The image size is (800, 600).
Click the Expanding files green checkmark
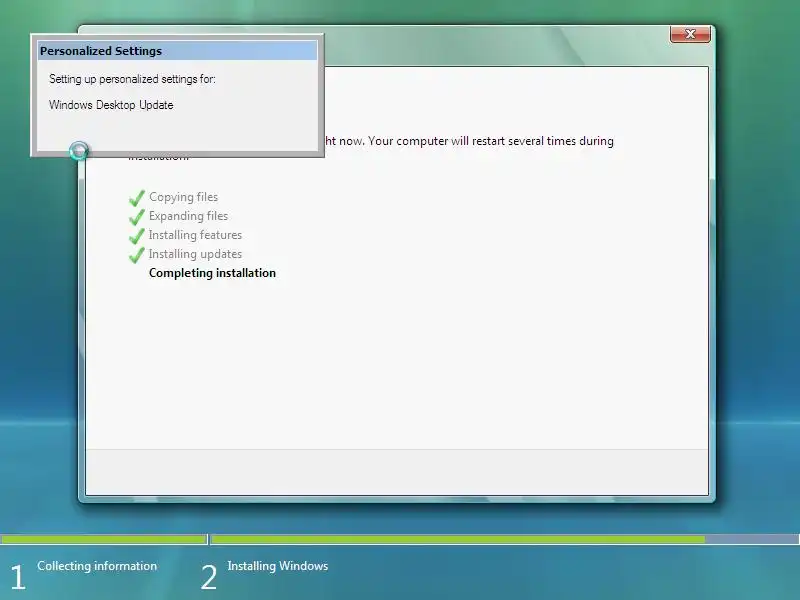(x=137, y=217)
